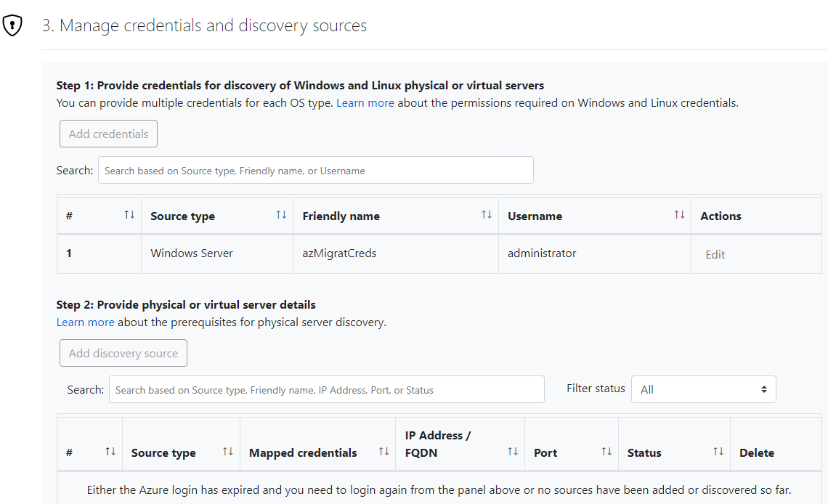Sort discovery sources by Mapped credentials
Viewport: 828px width, 504px height.
tap(383, 451)
